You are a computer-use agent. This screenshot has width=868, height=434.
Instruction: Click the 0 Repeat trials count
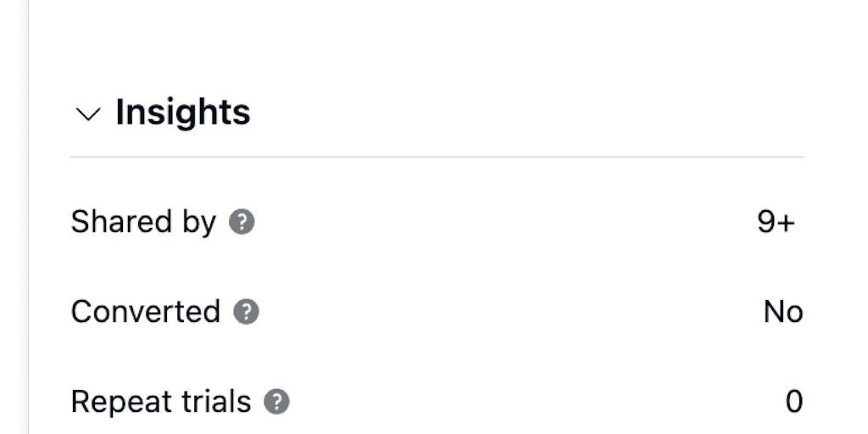[793, 402]
